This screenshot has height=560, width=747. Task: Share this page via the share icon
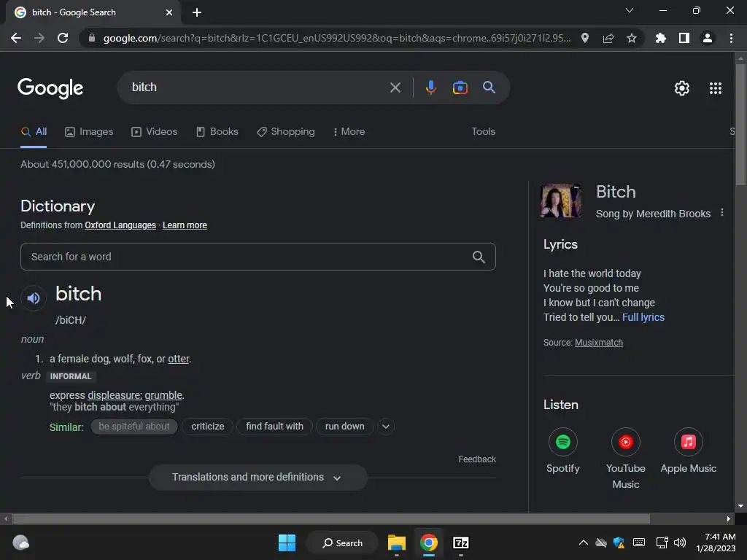click(608, 38)
